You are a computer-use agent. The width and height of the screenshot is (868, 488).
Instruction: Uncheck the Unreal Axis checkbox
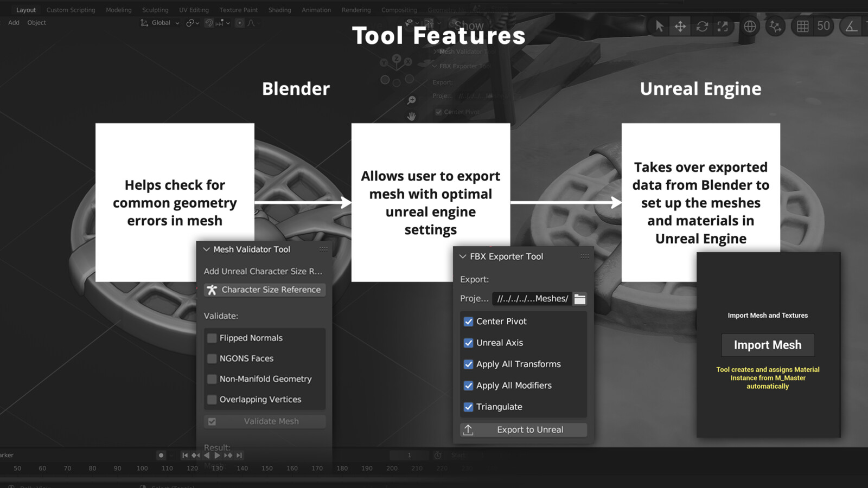(469, 343)
